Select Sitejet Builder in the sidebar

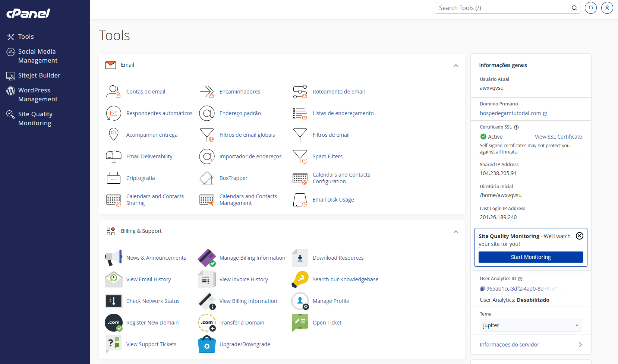pos(39,75)
